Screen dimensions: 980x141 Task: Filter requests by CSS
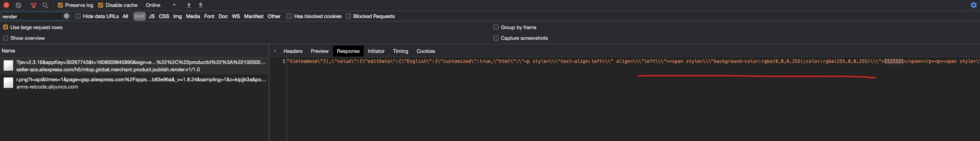click(164, 16)
